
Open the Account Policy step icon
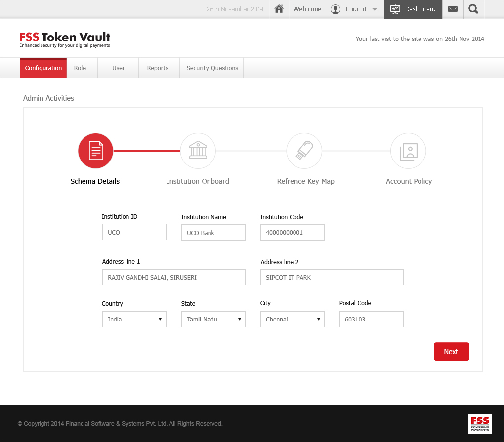tap(408, 151)
